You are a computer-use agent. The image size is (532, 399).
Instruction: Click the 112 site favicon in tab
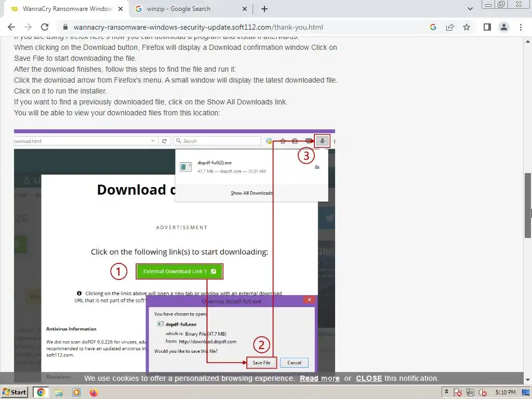pyautogui.click(x=14, y=9)
